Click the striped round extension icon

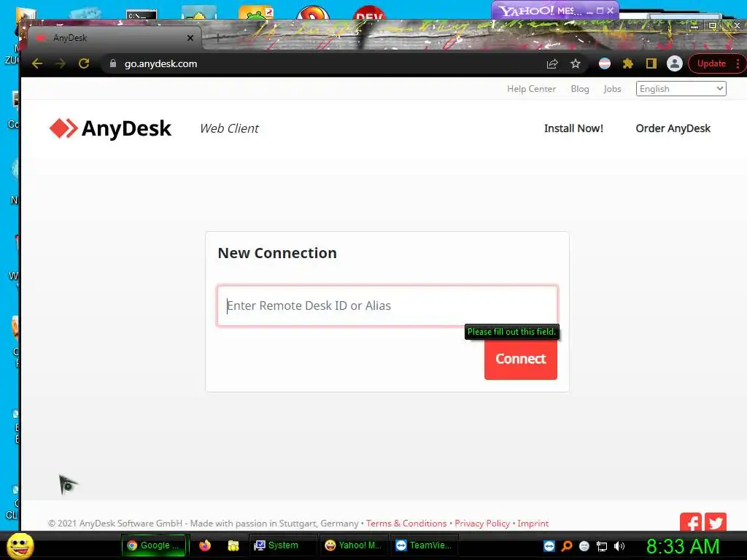[605, 63]
